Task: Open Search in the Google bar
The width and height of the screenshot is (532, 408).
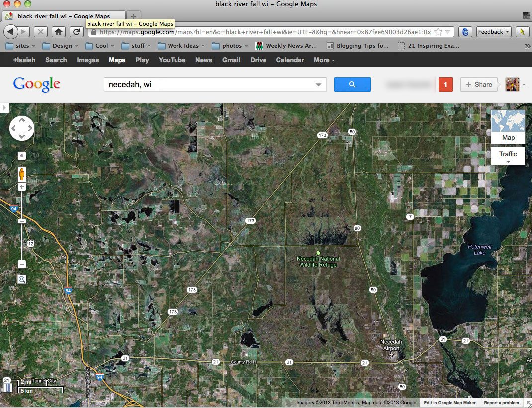Action: [56, 60]
